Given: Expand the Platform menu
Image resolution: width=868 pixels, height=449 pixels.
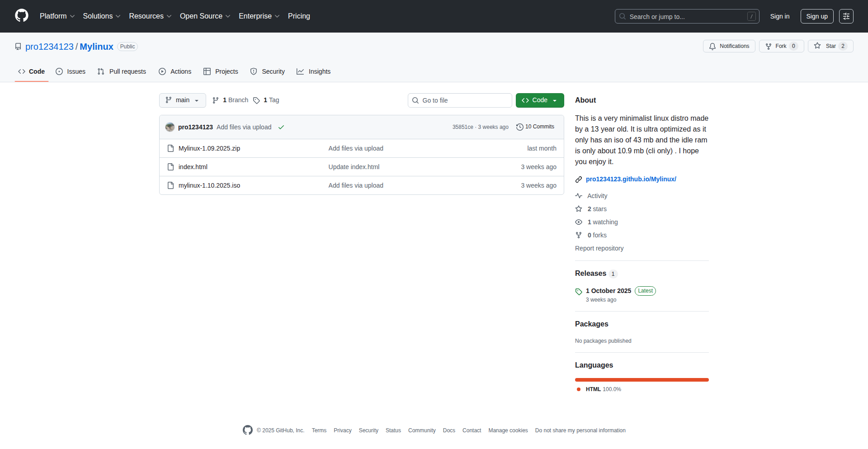Looking at the screenshot, I should pos(57,16).
